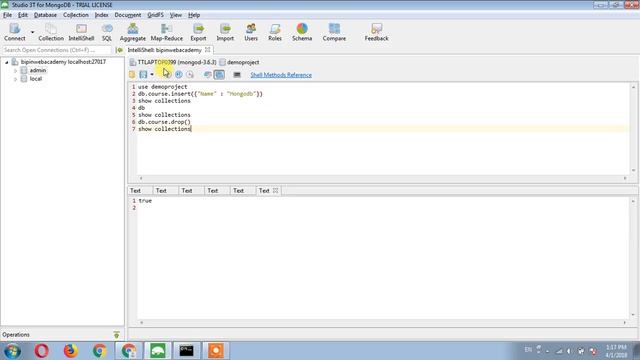640x360 pixels.
Task: Open the Shell Methods Reference link
Action: (281, 75)
